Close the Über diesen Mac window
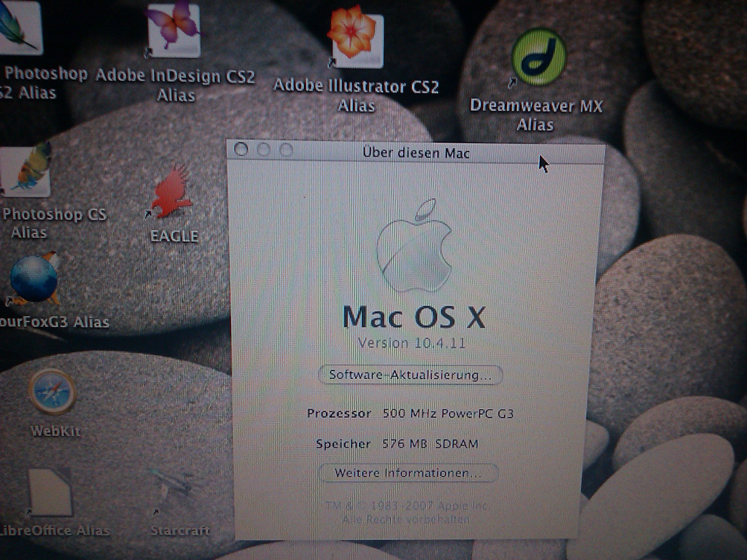747x560 pixels. [x=241, y=149]
